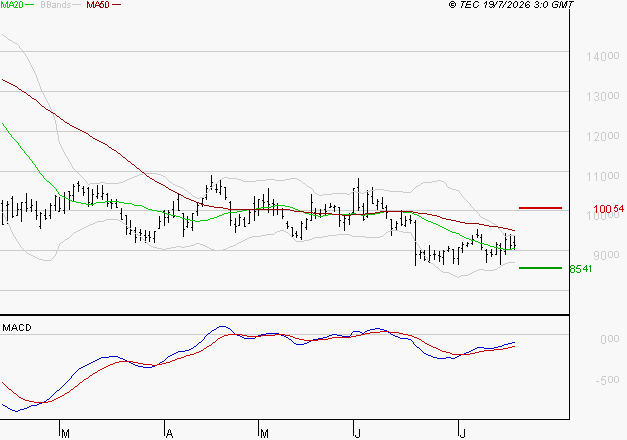
Task: Click the green 85.41 support value
Action: (x=580, y=269)
